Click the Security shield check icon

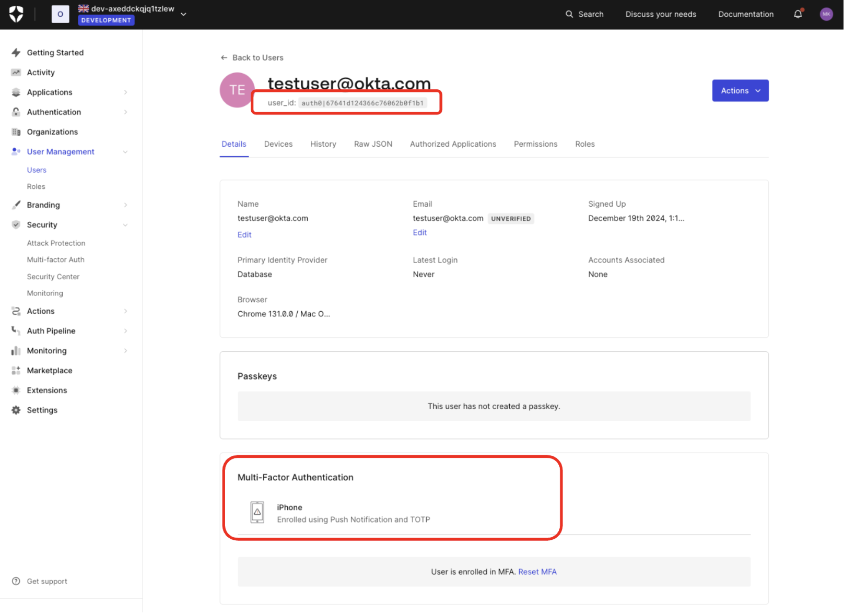(16, 225)
